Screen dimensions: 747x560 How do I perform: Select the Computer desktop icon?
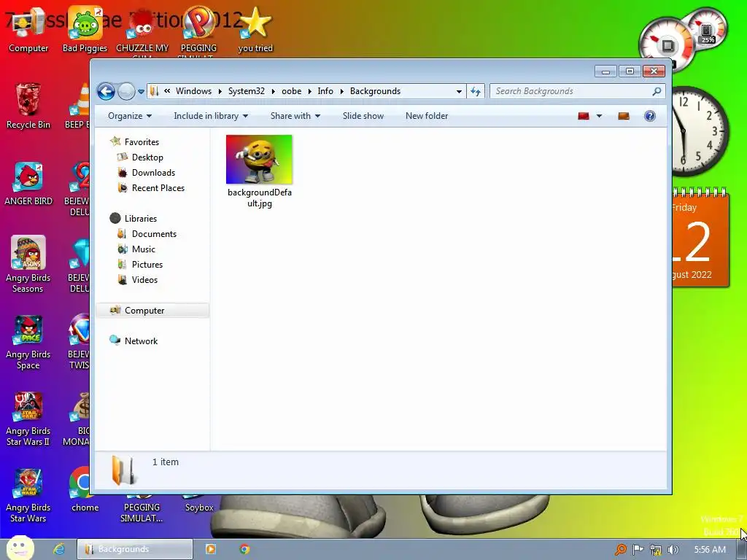28,29
